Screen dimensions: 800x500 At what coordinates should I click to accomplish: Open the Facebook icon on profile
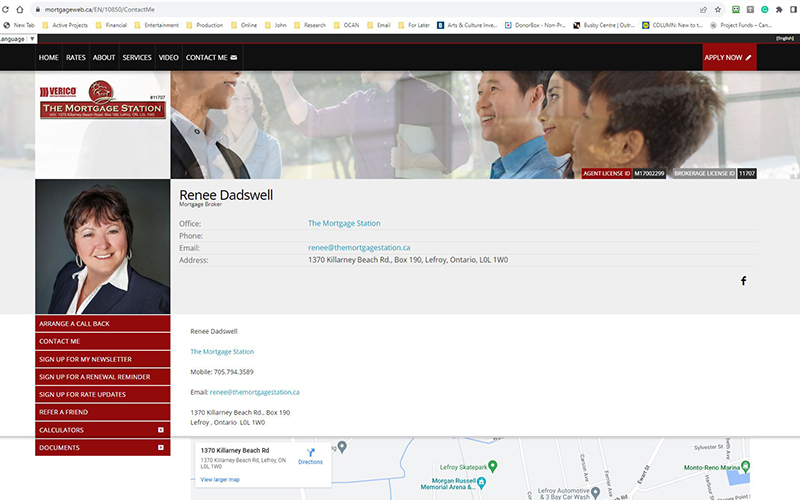coord(743,281)
